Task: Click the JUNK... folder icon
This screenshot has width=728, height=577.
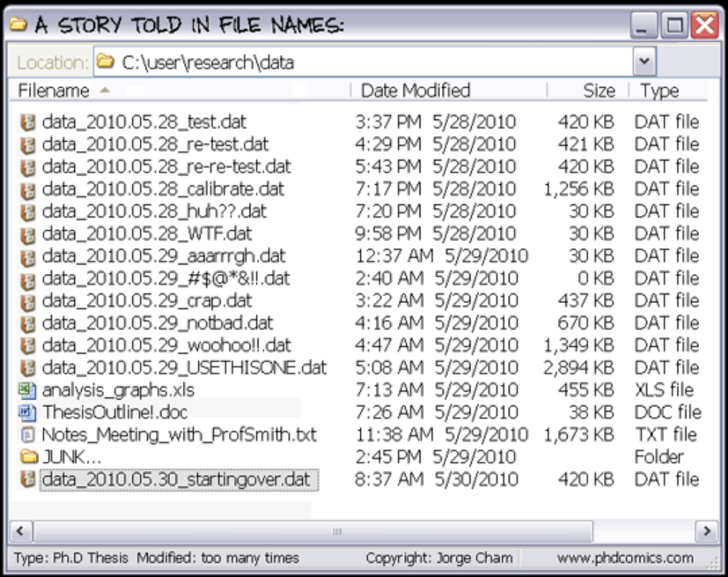Action: pos(29,457)
